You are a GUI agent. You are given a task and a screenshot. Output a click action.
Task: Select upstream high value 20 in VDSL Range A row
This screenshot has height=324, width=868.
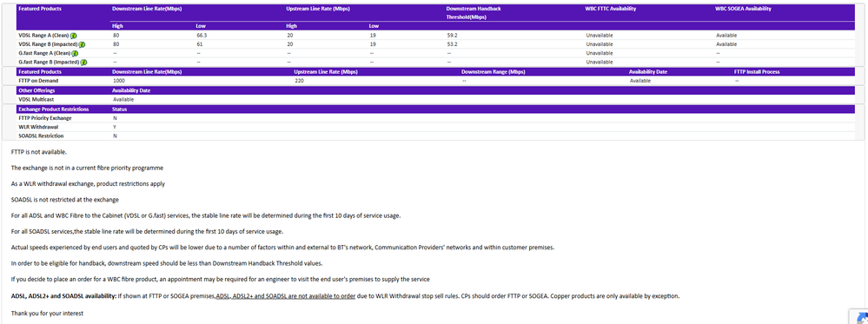pos(290,36)
